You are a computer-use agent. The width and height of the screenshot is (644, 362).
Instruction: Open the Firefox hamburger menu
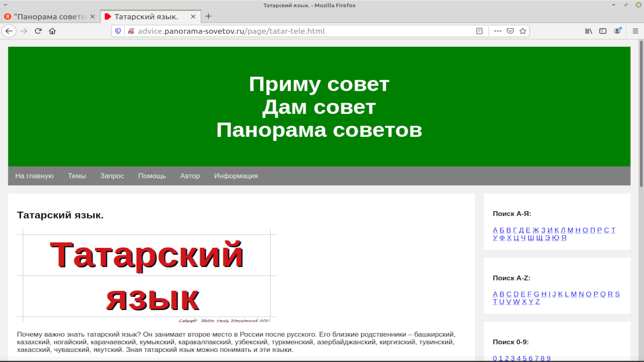636,31
